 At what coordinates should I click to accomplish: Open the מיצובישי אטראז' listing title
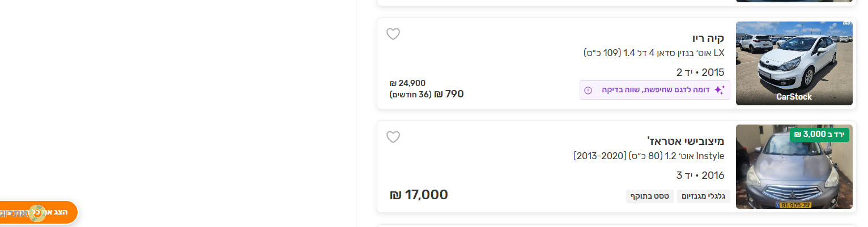pyautogui.click(x=686, y=141)
